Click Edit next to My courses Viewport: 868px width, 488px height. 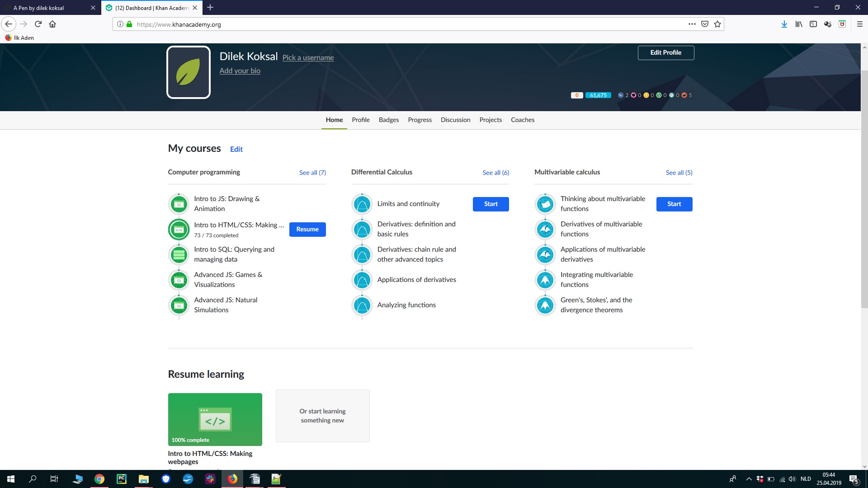point(236,150)
